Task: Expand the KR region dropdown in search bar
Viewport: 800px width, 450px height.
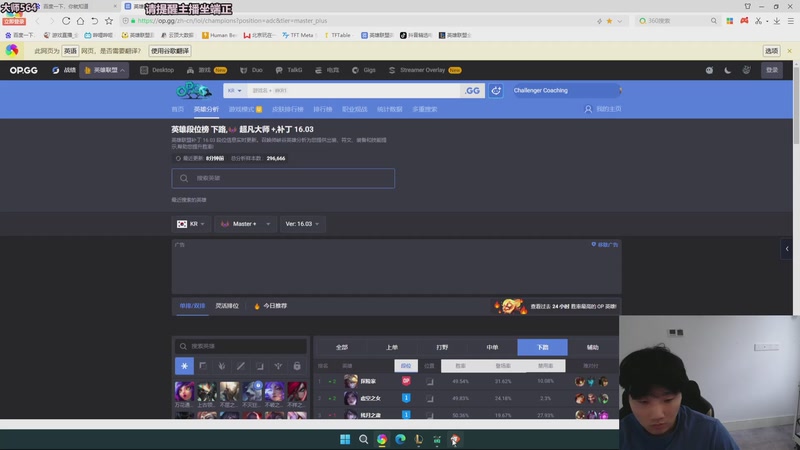Action: pos(235,90)
